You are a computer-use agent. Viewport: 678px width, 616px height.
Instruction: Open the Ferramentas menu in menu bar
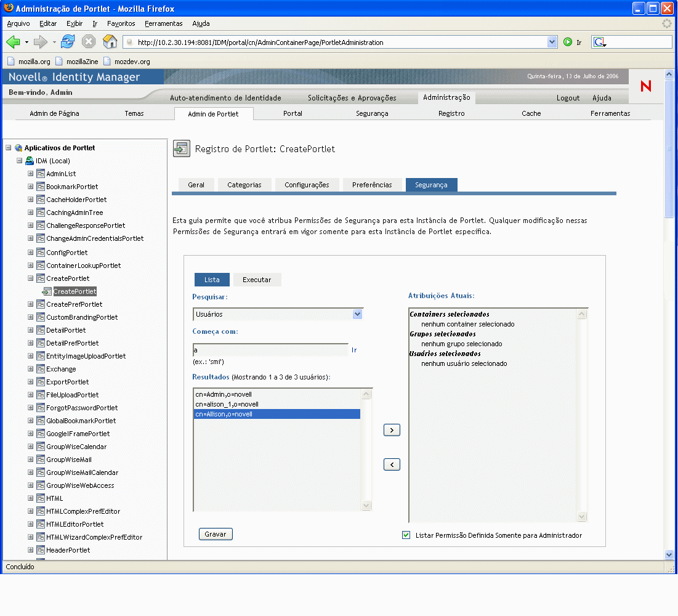163,23
